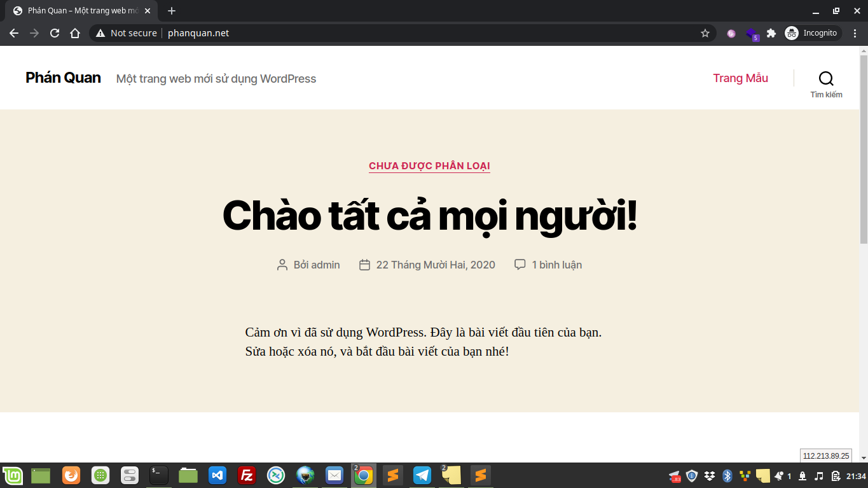Open the first Sublime Text taskbar icon
Viewport: 868px width, 488px height.
(x=393, y=475)
